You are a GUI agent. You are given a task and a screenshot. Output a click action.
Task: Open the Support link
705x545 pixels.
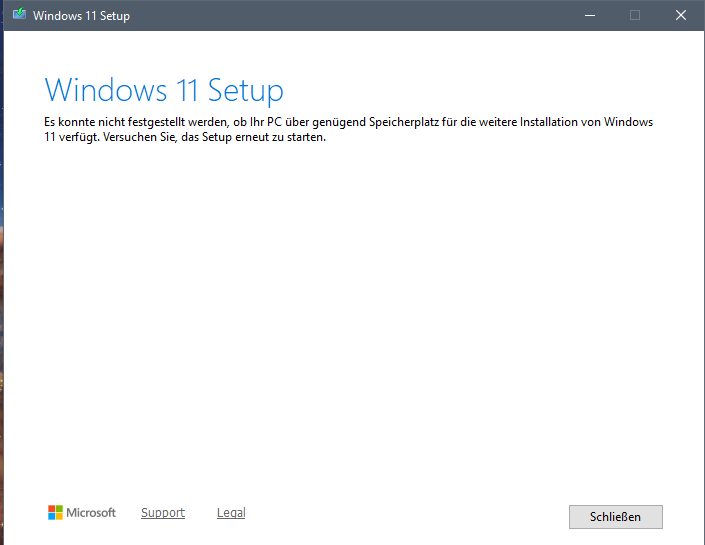163,513
